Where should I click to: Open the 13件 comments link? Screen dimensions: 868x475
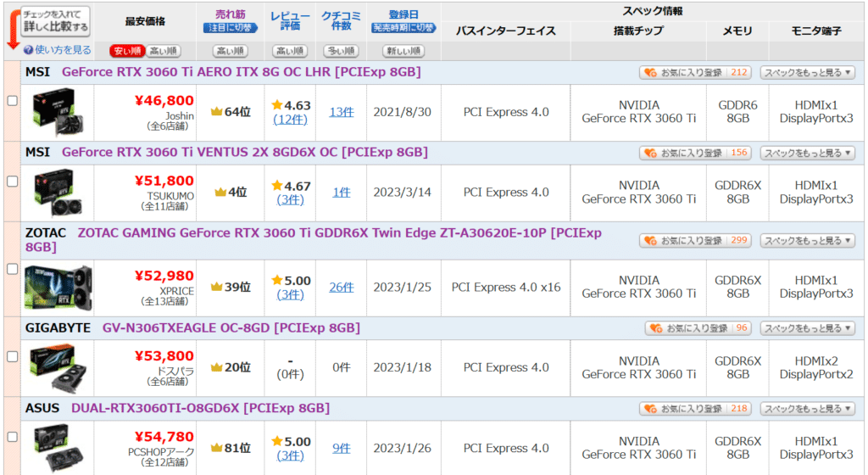(342, 112)
